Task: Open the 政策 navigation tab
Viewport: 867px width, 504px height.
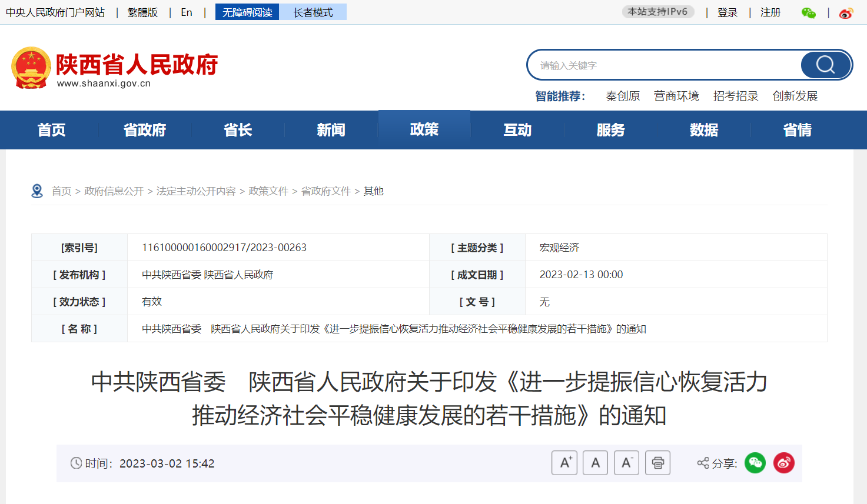Action: pos(424,129)
